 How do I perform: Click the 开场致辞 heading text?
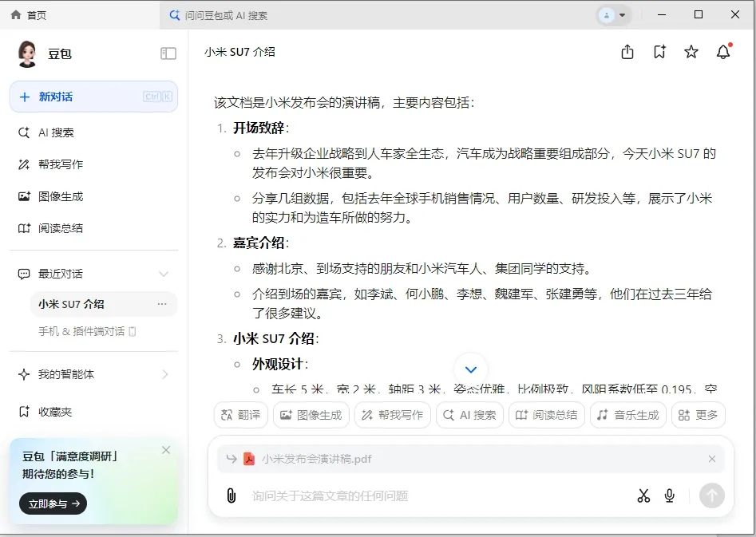click(x=259, y=128)
